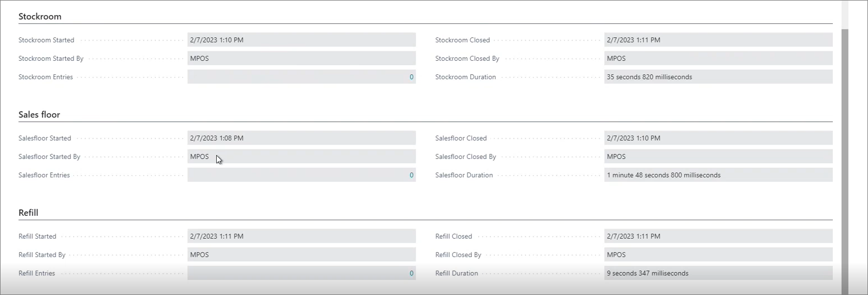The height and width of the screenshot is (295, 868).
Task: Click the Salesfloor Closed By field
Action: pos(718,157)
